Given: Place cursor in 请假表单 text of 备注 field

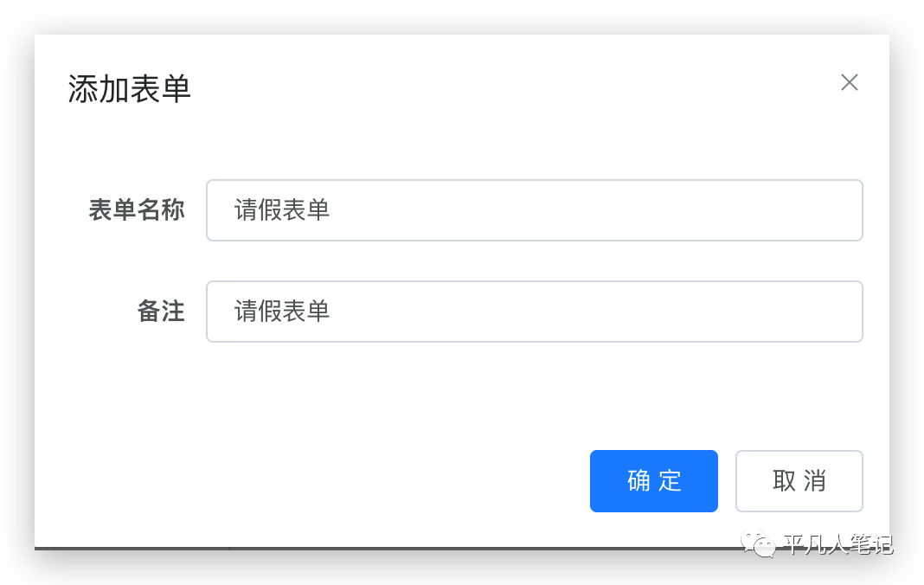Looking at the screenshot, I should tap(282, 312).
